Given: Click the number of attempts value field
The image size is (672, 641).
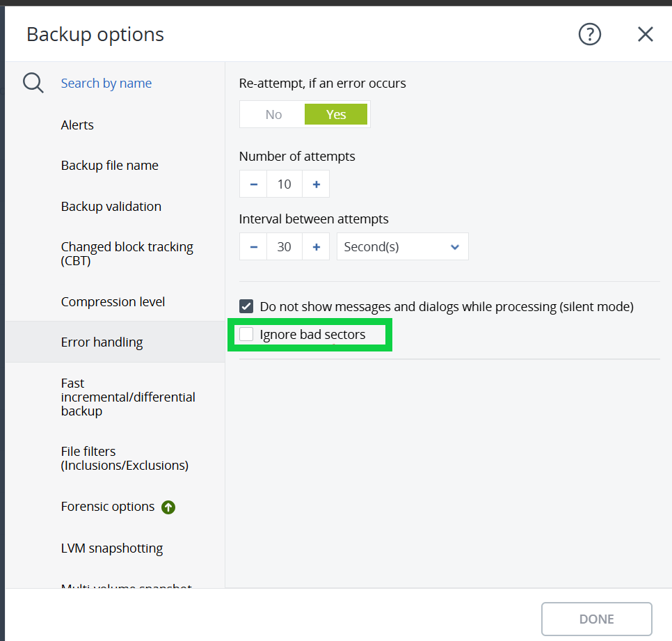Looking at the screenshot, I should click(285, 184).
